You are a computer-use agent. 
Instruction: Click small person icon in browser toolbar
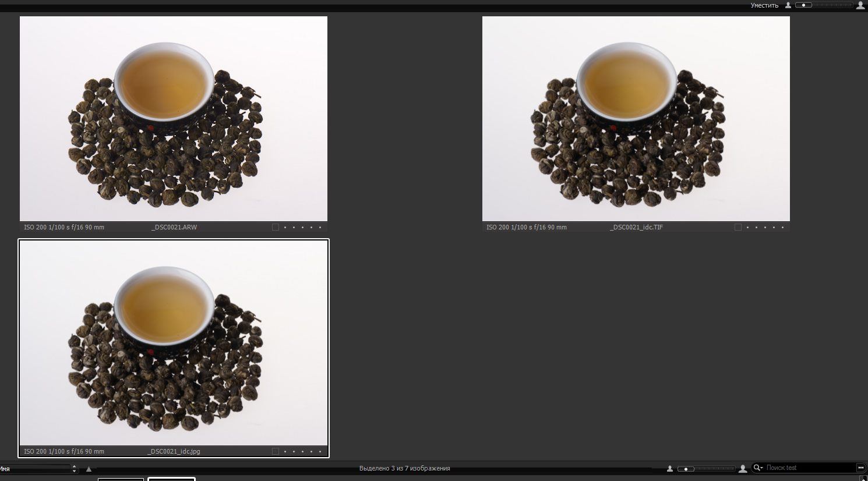click(x=670, y=469)
